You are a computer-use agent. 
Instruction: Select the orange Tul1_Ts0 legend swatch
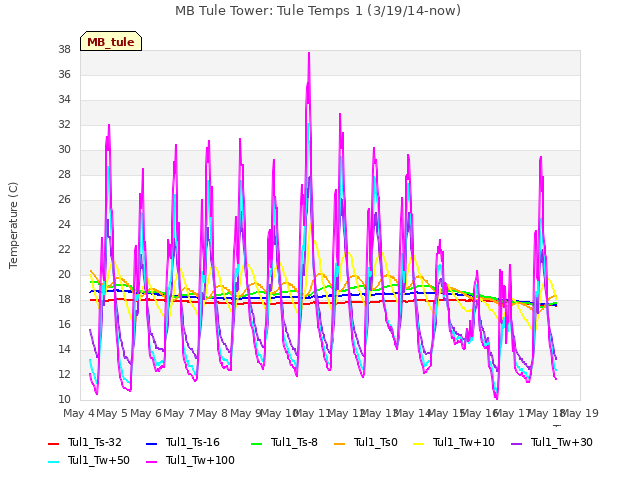tap(339, 443)
